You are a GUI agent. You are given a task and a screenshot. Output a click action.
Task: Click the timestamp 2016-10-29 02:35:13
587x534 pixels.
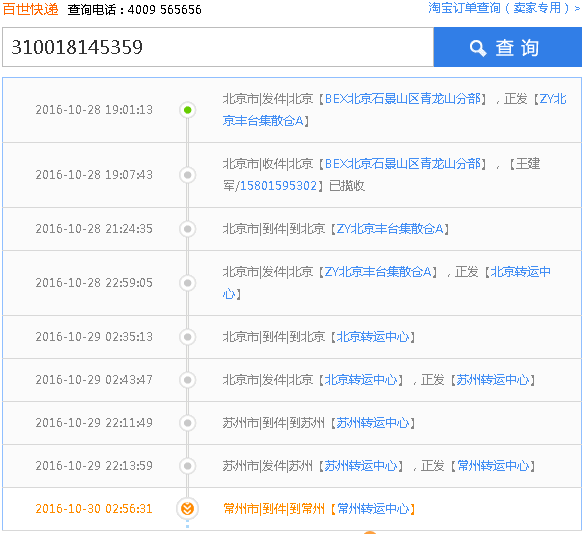coord(94,337)
